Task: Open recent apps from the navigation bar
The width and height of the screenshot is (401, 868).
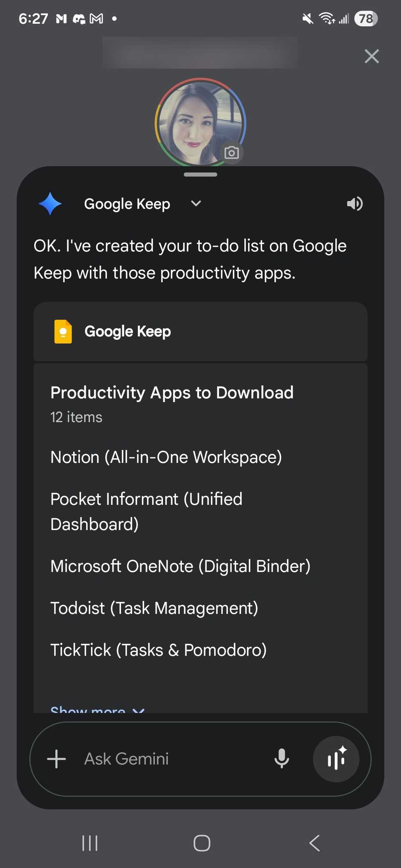Action: click(x=90, y=843)
